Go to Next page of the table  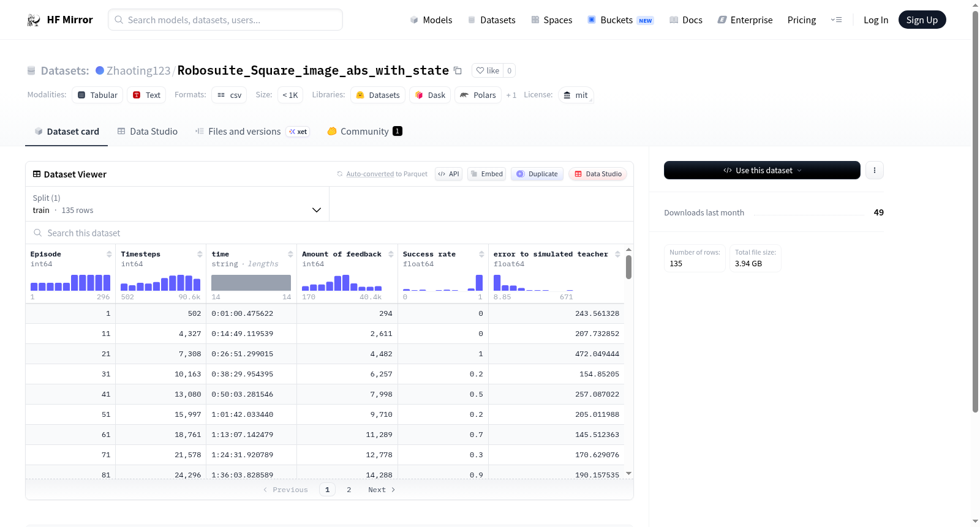click(x=382, y=490)
